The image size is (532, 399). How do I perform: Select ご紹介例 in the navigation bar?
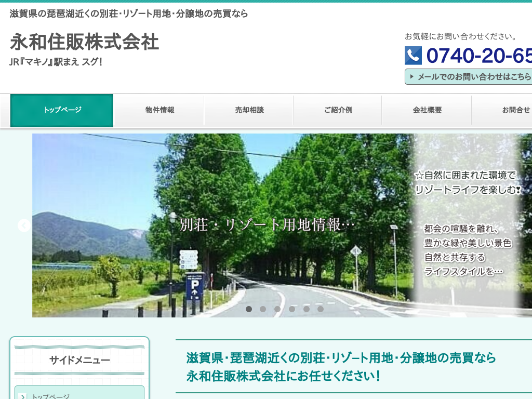[338, 110]
